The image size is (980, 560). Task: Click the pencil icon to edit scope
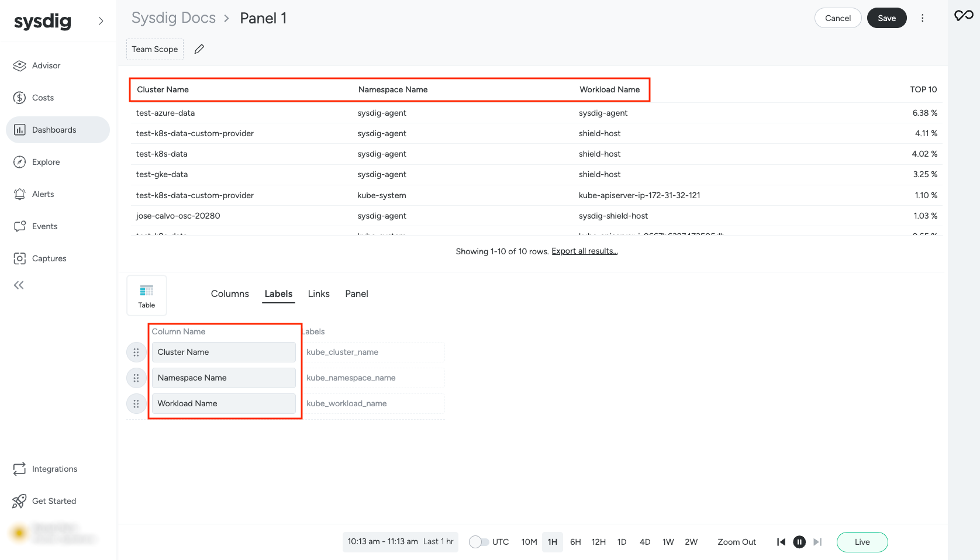[199, 49]
